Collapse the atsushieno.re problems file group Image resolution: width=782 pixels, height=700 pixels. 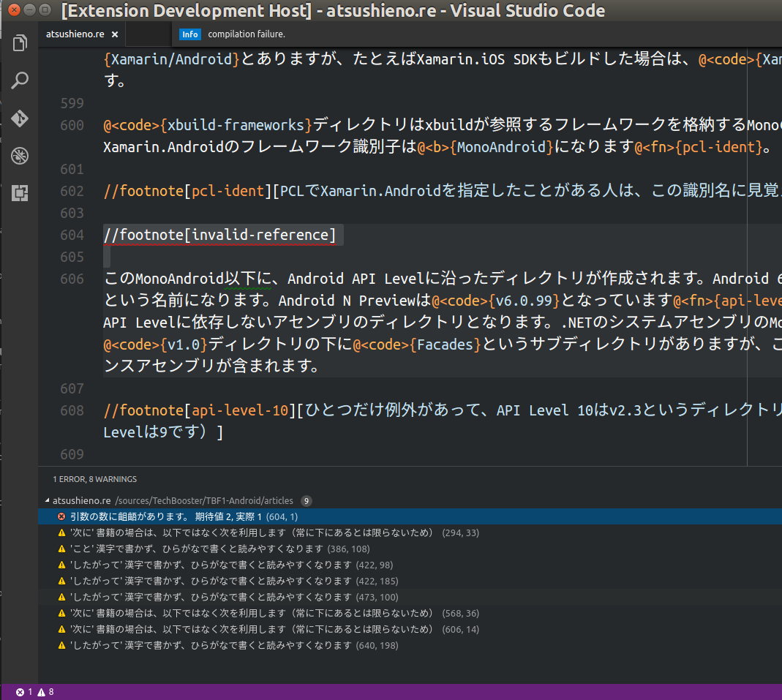[x=48, y=500]
